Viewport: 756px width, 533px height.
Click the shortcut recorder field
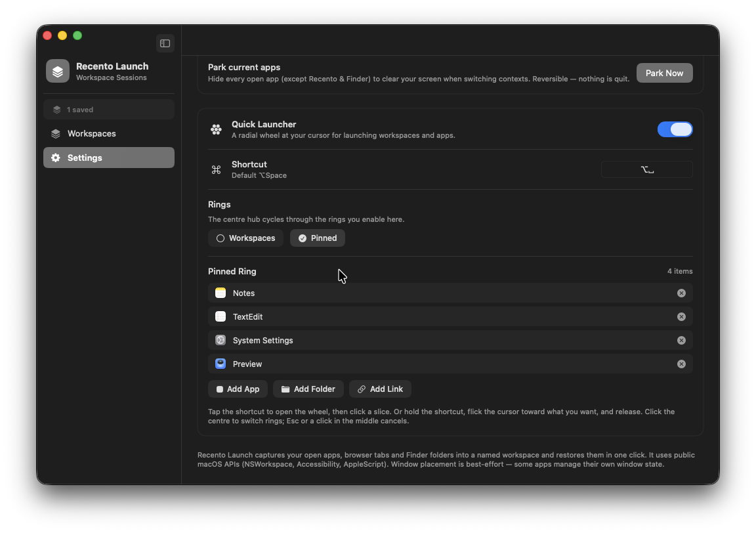(x=646, y=170)
